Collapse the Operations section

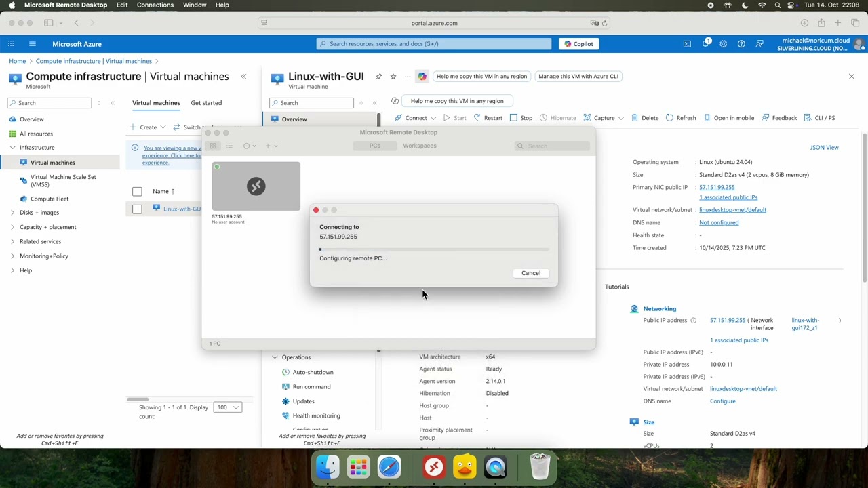click(x=275, y=357)
